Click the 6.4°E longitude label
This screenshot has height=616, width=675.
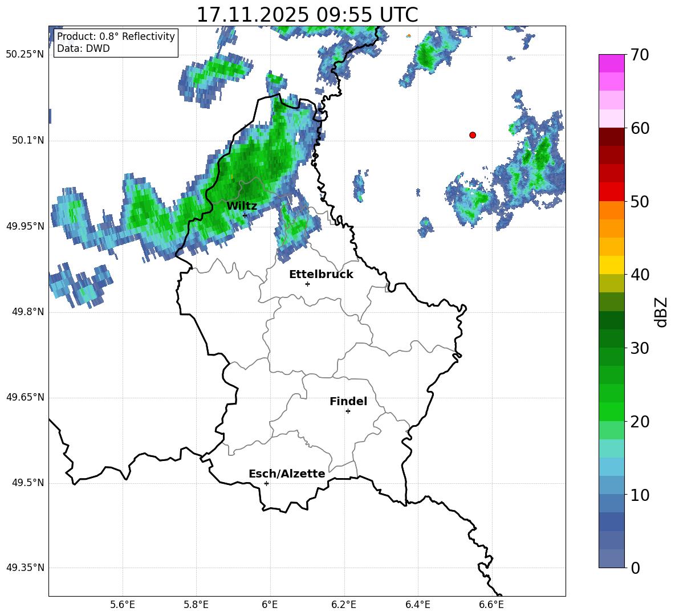coord(418,605)
